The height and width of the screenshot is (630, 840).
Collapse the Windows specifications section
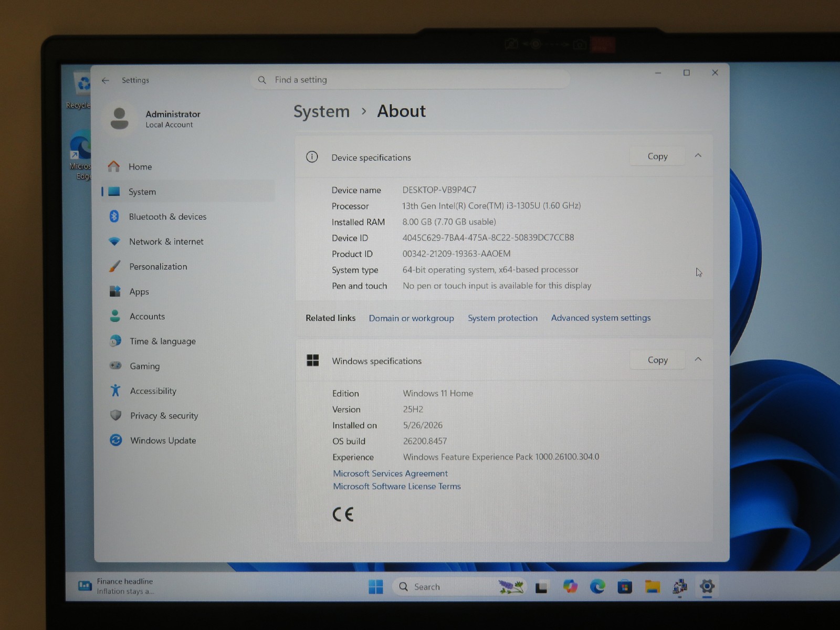point(698,359)
